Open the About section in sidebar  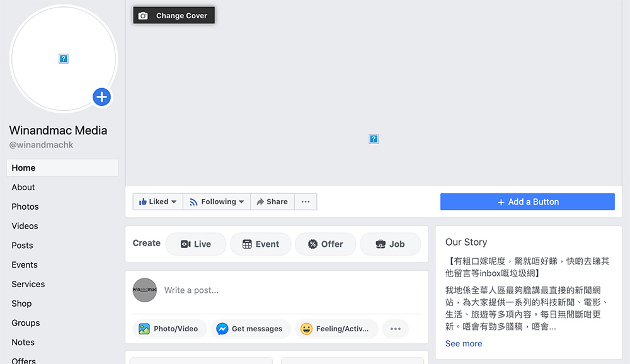pos(23,187)
